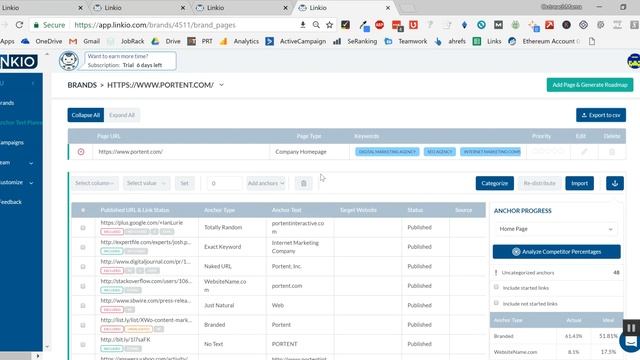Click the Expand All button

(x=122, y=115)
